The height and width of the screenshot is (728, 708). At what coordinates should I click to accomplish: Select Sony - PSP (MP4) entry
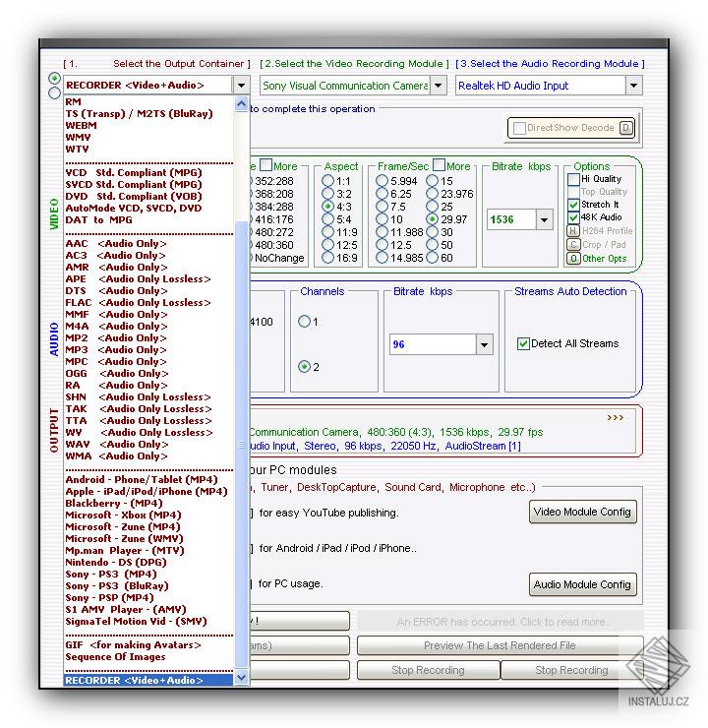pos(109,598)
